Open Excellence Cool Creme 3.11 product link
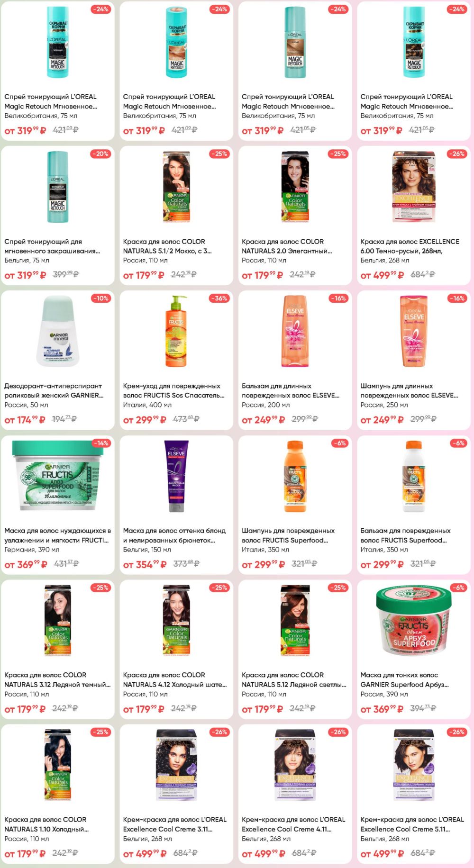The image size is (474, 868). pos(174,824)
